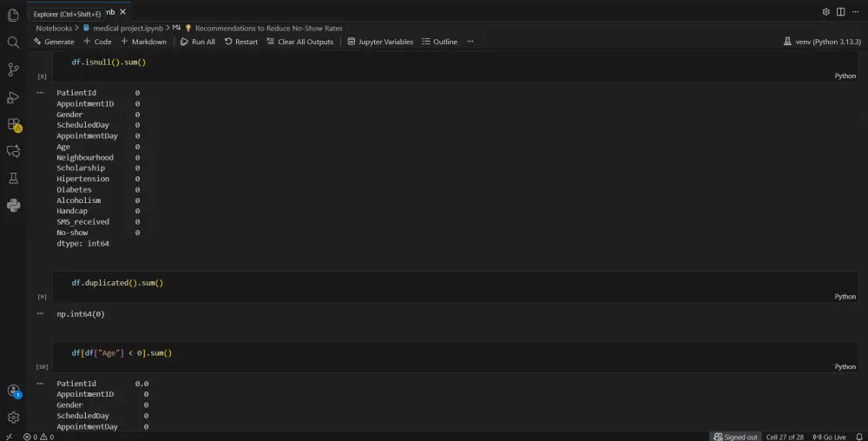Click the [9] execution count label
The height and width of the screenshot is (441, 868).
(x=42, y=297)
